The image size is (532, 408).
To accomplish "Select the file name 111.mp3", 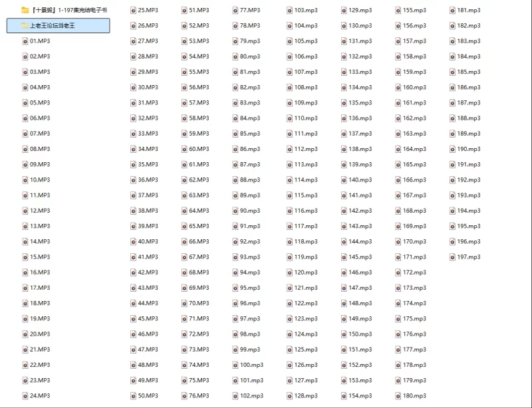I will 306,134.
